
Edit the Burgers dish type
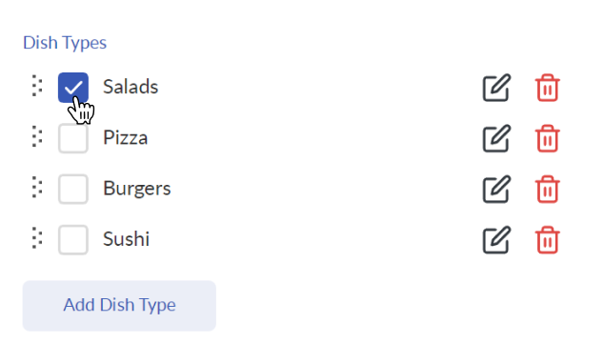tap(496, 189)
